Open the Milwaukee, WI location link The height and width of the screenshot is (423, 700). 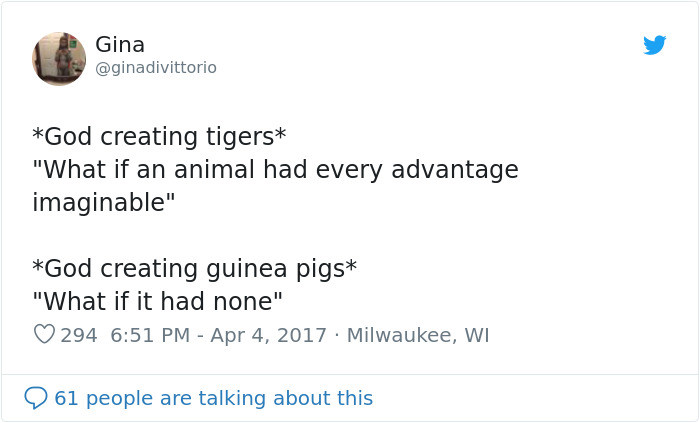(417, 335)
